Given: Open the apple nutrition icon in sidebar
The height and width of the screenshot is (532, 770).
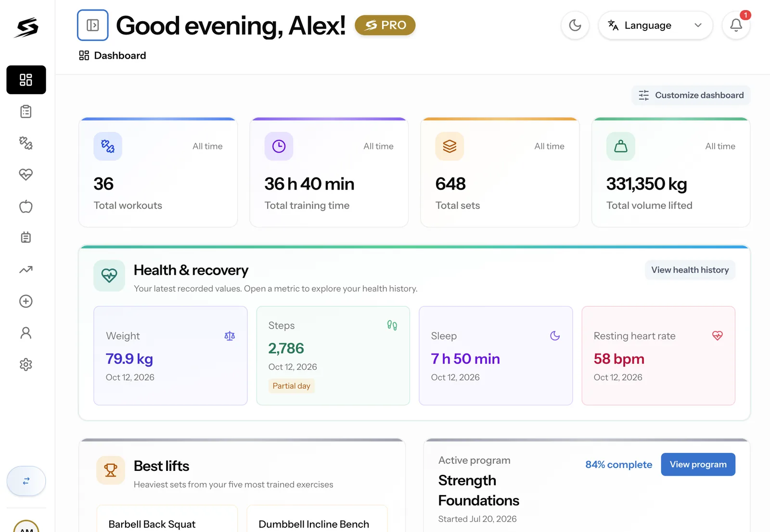Looking at the screenshot, I should (x=26, y=206).
